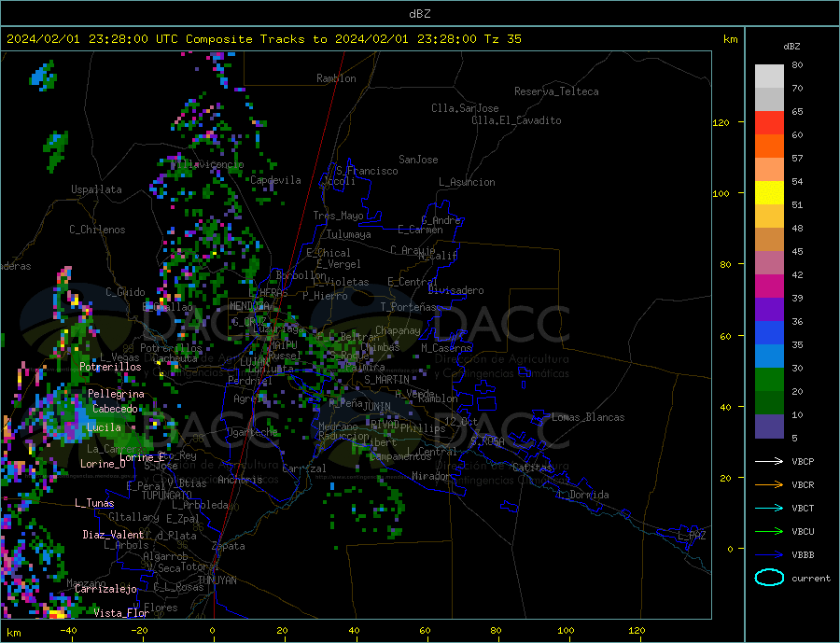Click the 'Tulumaya' map label
This screenshot has width=840, height=643.
coord(349,234)
